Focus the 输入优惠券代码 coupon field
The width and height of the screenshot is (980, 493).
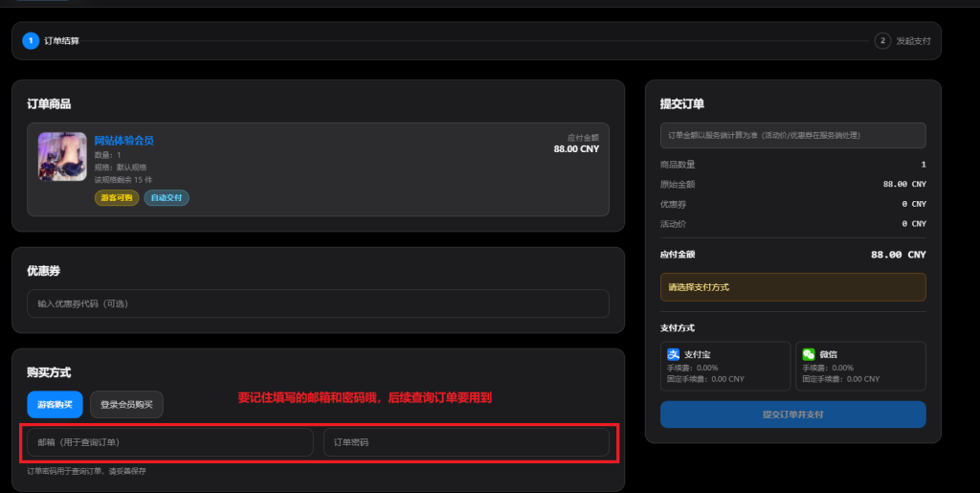318,303
